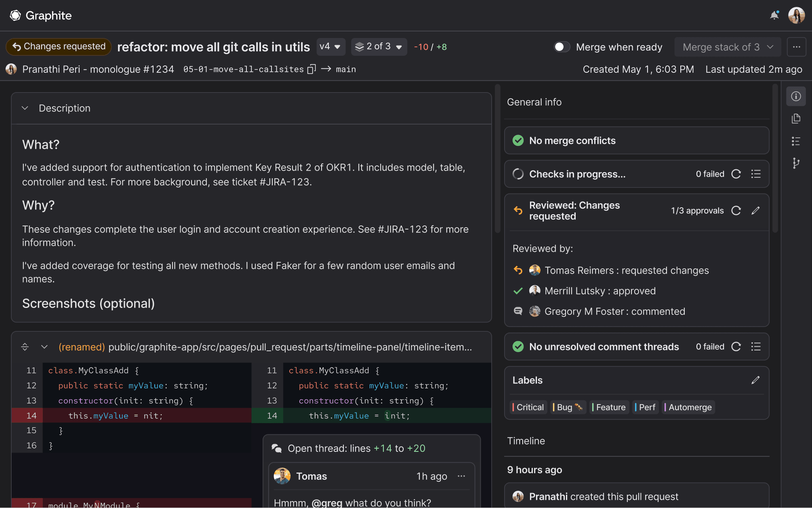The width and height of the screenshot is (812, 508).
Task: Select the Files changed sidebar icon
Action: pos(796,118)
